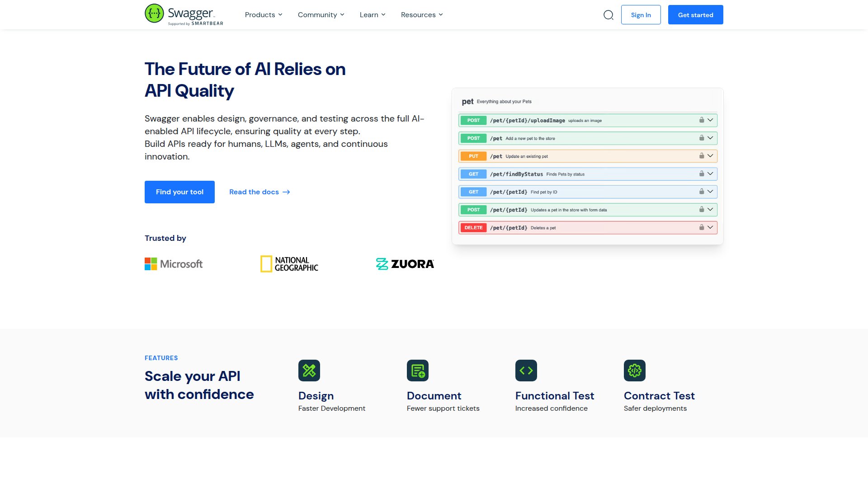Image resolution: width=868 pixels, height=488 pixels.
Task: Click the Functional Test code-brackets icon
Action: [526, 371]
